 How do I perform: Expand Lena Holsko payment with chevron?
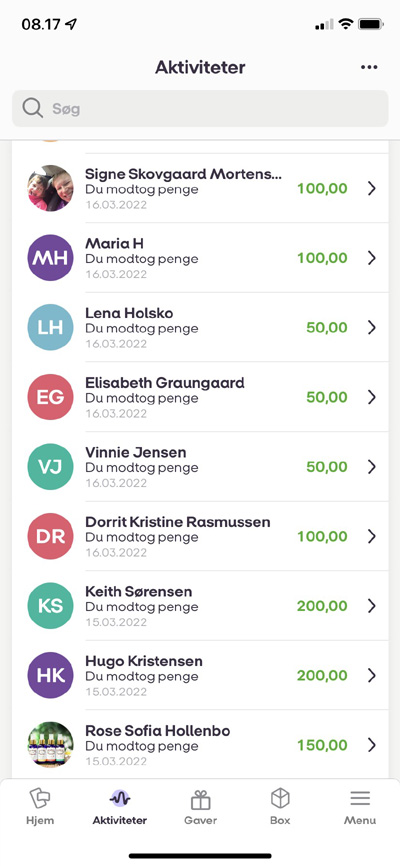click(372, 328)
